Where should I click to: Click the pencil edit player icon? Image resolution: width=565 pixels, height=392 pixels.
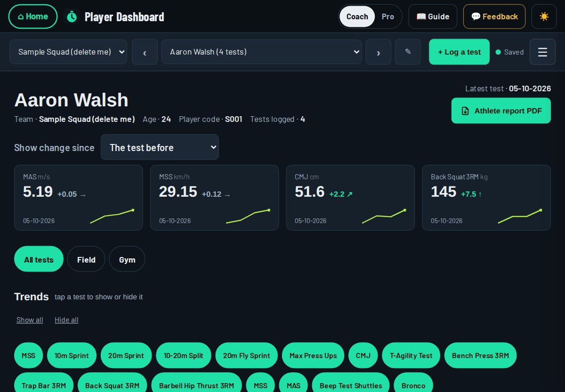click(408, 52)
